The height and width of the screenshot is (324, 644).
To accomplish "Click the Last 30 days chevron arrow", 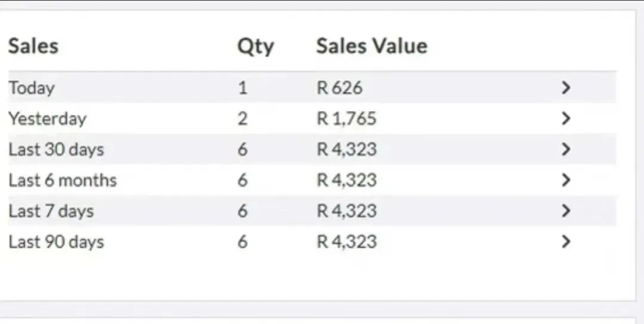I will tap(566, 149).
